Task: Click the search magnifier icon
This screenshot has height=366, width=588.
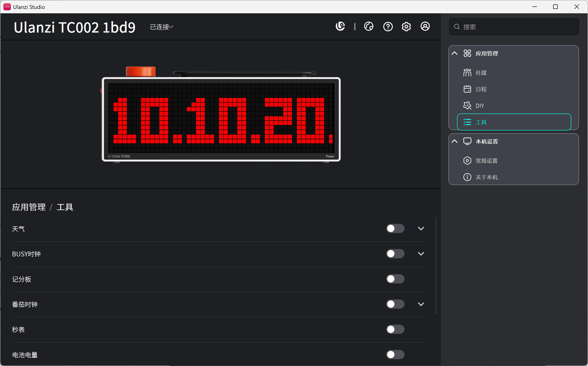Action: coord(457,27)
